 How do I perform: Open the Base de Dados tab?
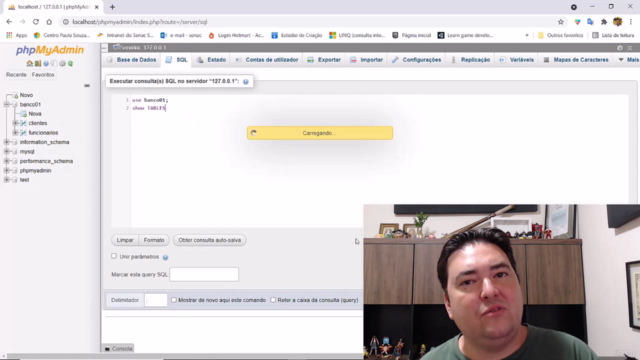tap(132, 60)
